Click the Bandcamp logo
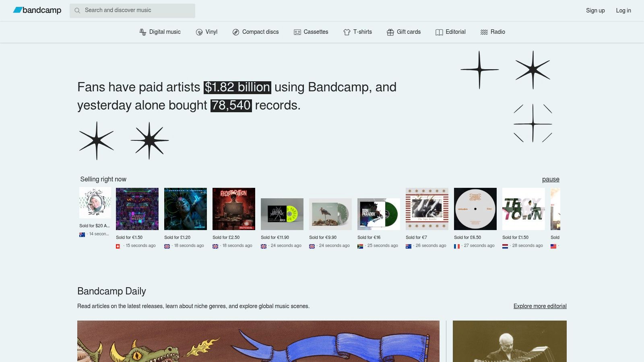This screenshot has width=644, height=362. point(37,10)
